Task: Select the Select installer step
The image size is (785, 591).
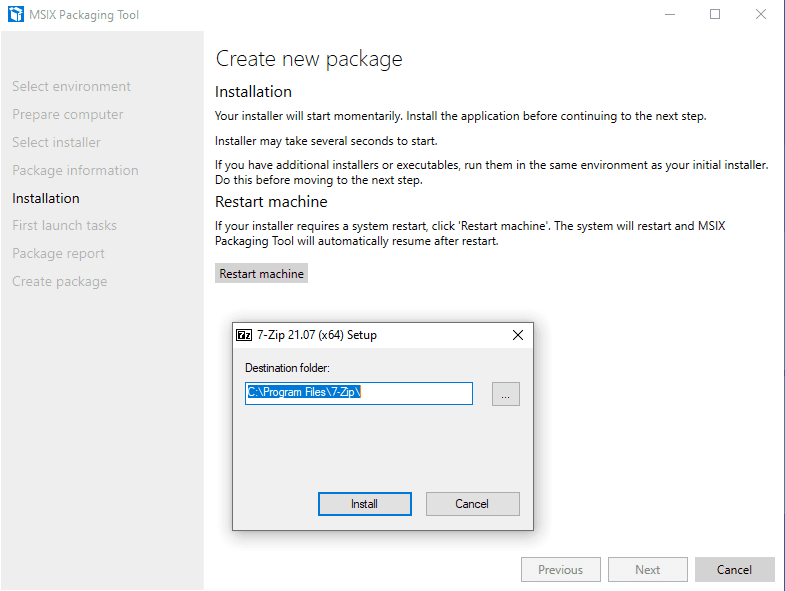Action: point(56,143)
